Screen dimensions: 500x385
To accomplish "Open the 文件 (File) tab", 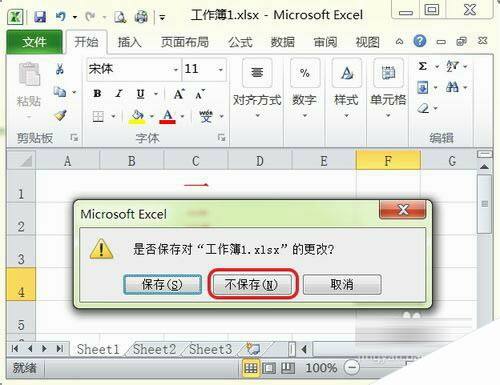I will pyautogui.click(x=34, y=42).
